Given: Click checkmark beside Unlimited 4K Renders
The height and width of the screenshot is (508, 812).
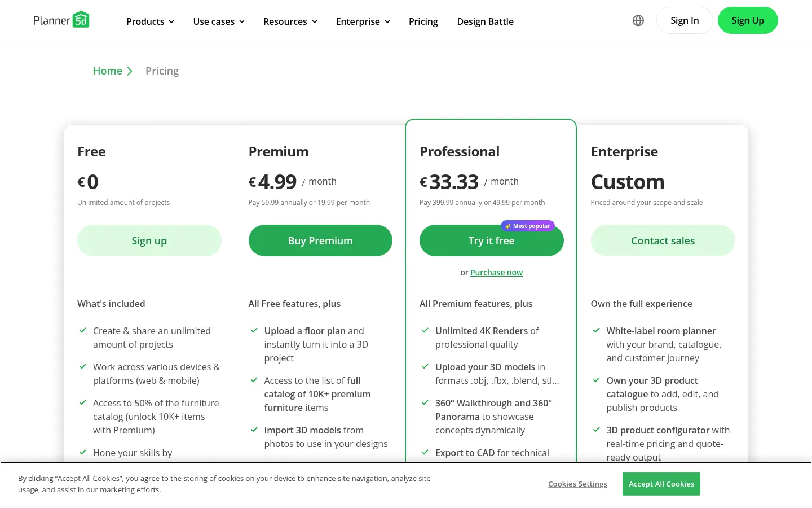Looking at the screenshot, I should tap(425, 330).
